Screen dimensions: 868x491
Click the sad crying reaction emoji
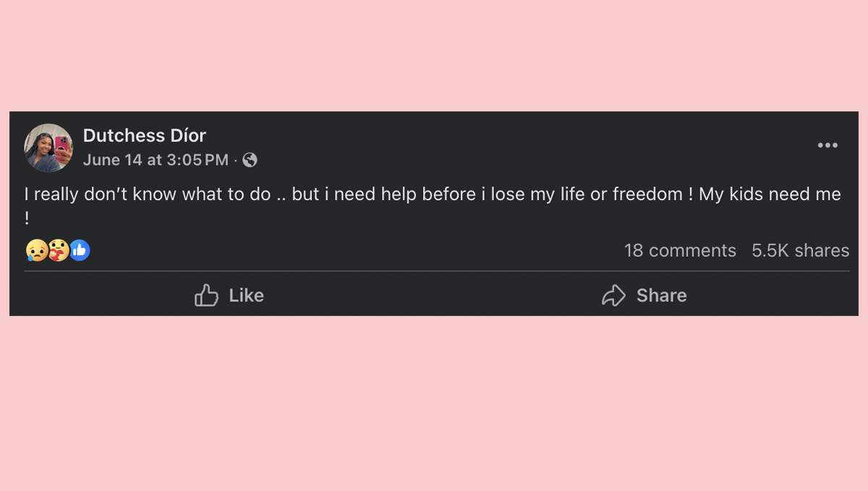[36, 250]
